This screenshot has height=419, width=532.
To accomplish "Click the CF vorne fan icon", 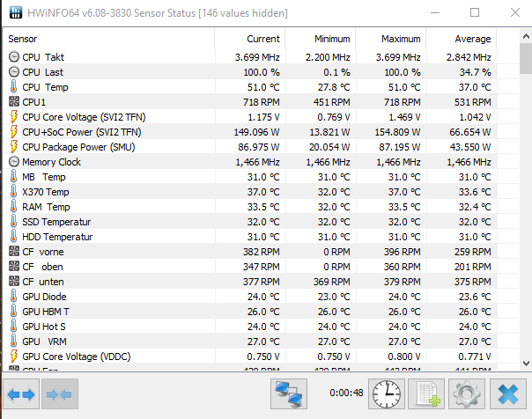I will click(x=14, y=251).
